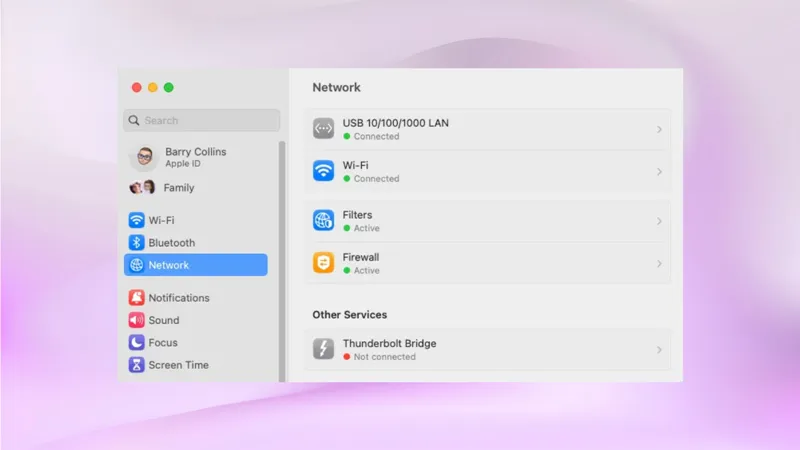The image size is (800, 450).
Task: Click Connected status under USB LAN
Action: (377, 136)
